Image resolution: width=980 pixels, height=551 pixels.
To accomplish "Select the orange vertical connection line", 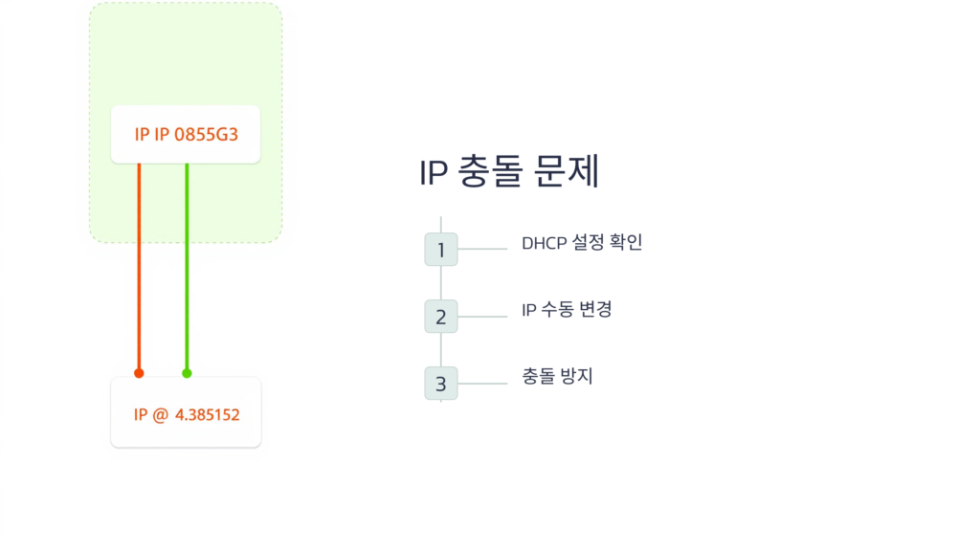I will click(x=139, y=268).
